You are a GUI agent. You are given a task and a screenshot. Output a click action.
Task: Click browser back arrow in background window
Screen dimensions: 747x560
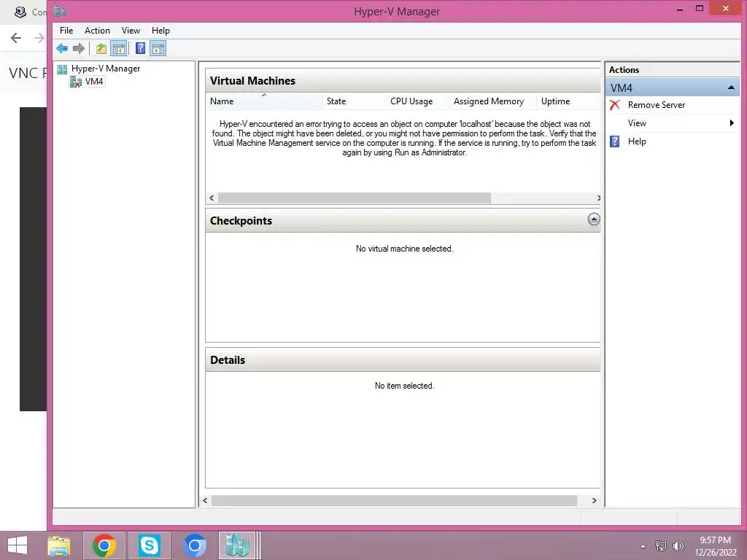pos(16,38)
